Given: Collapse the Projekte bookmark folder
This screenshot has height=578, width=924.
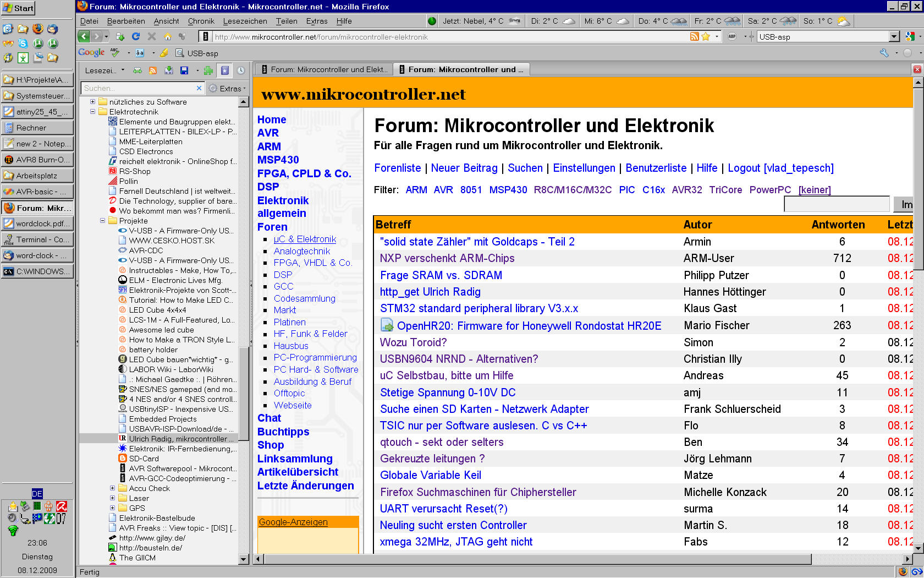Looking at the screenshot, I should point(102,221).
